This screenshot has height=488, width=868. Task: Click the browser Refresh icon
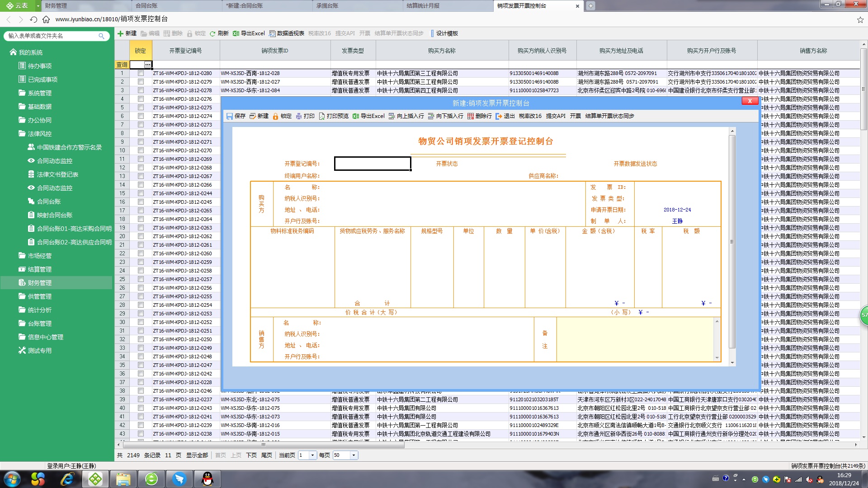pos(33,19)
